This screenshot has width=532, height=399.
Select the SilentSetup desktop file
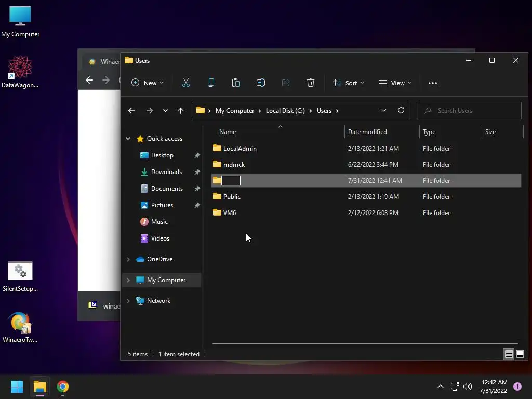point(20,277)
